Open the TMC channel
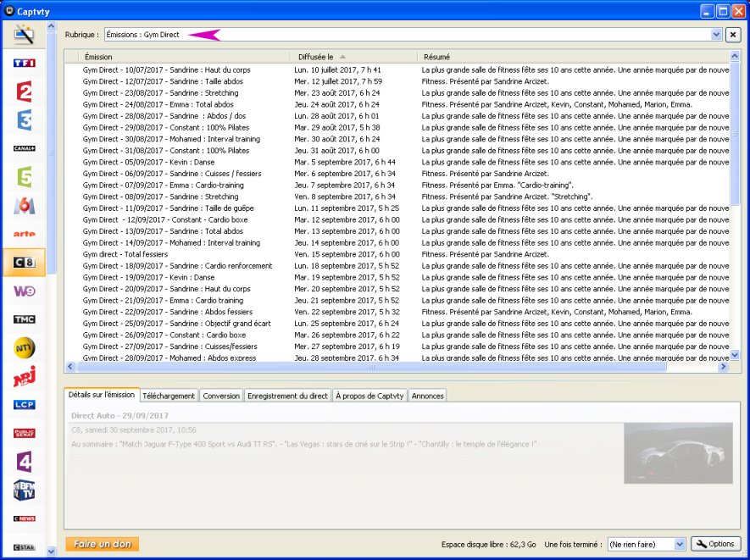 coord(24,319)
